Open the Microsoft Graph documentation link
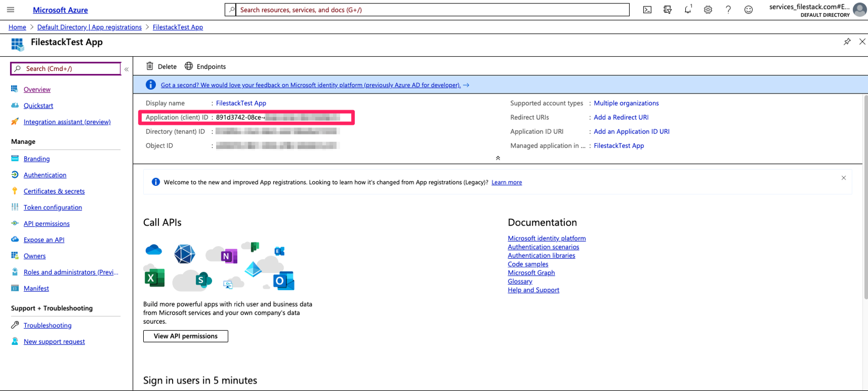The height and width of the screenshot is (391, 868). (531, 272)
